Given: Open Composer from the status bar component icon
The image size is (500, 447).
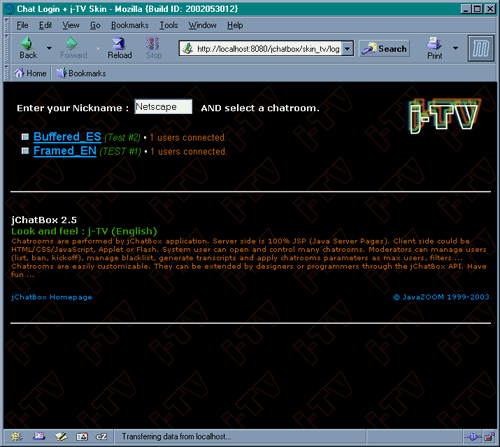Looking at the screenshot, I should coord(61,436).
